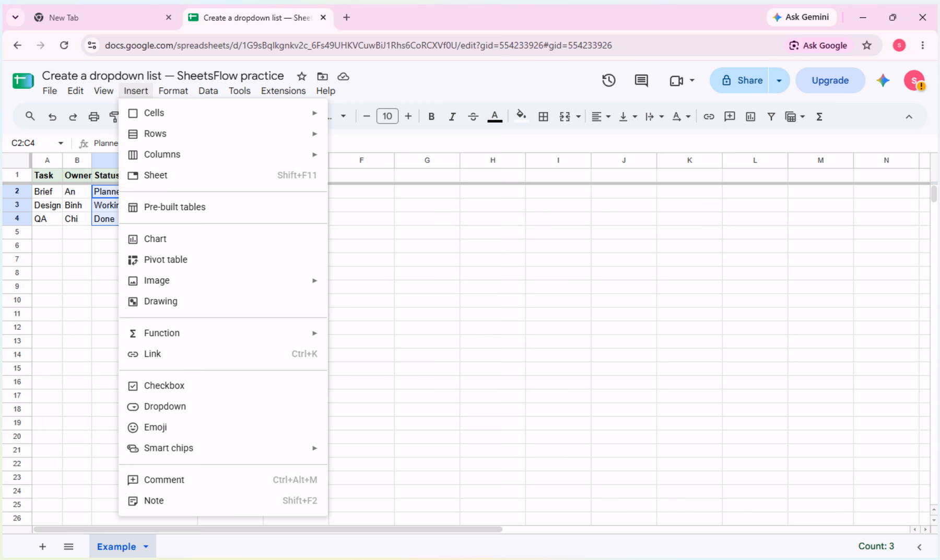The height and width of the screenshot is (560, 940).
Task: Create a filter with funnel icon
Action: click(771, 117)
